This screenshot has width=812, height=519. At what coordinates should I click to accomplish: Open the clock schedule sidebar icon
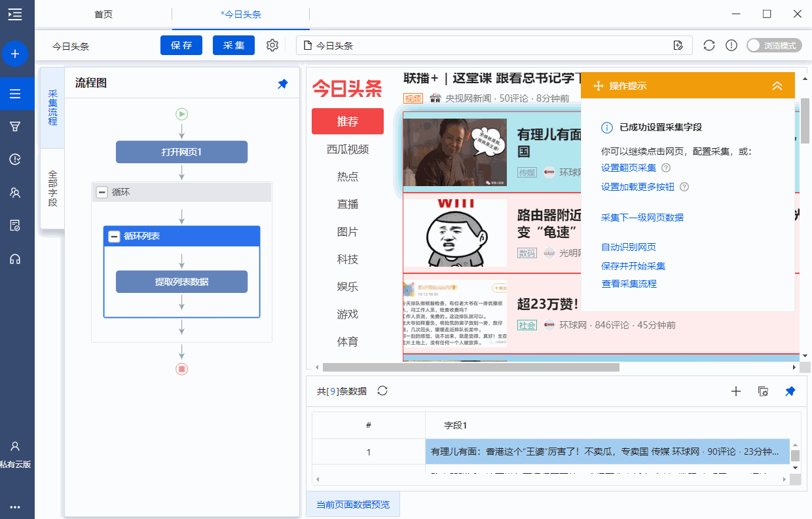tap(15, 159)
